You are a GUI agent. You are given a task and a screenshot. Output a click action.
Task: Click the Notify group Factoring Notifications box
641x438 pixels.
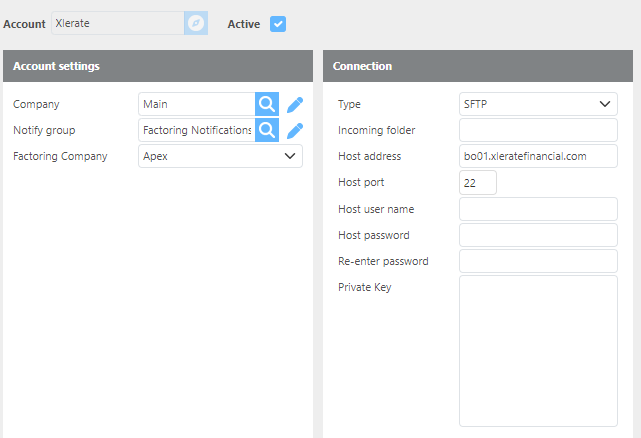tap(197, 130)
